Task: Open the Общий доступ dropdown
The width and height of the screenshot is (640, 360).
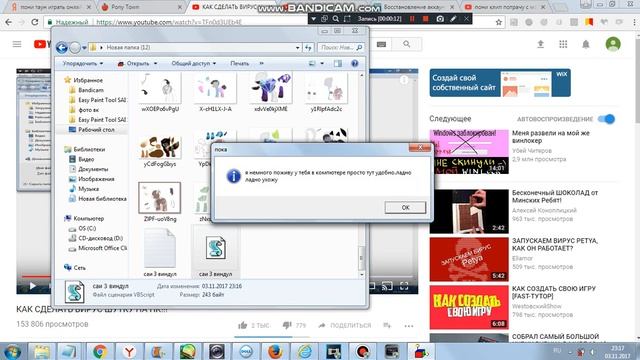Action: pyautogui.click(x=193, y=64)
